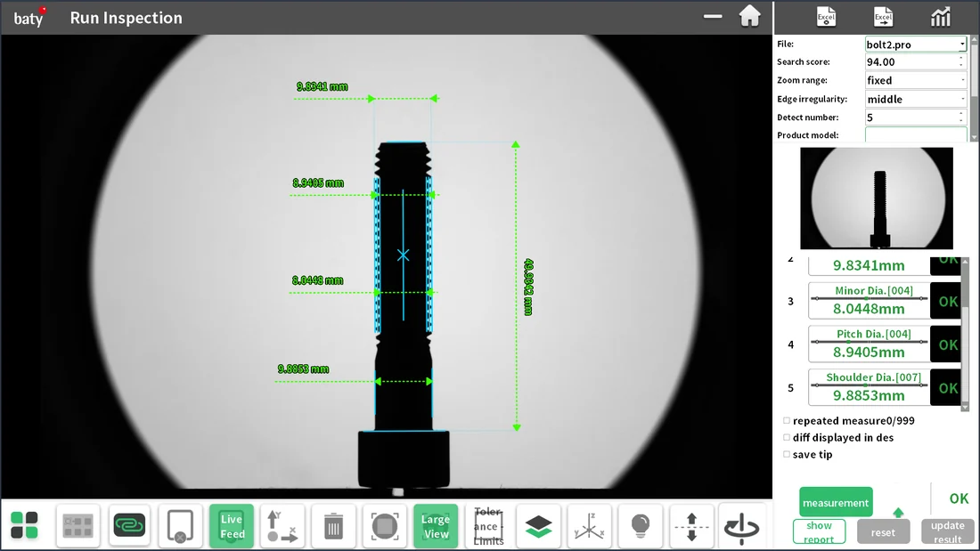Click the Search score spinner field

click(x=916, y=61)
